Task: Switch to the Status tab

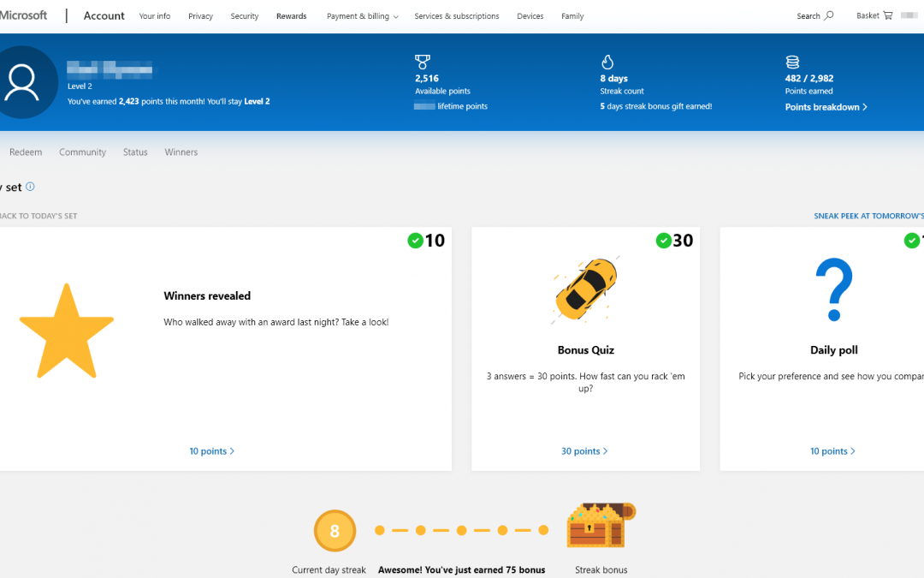Action: point(135,152)
